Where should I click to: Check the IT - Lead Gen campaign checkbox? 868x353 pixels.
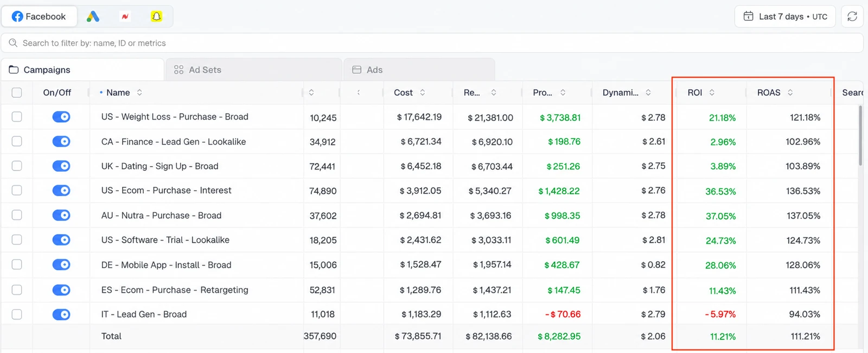pos(17,314)
